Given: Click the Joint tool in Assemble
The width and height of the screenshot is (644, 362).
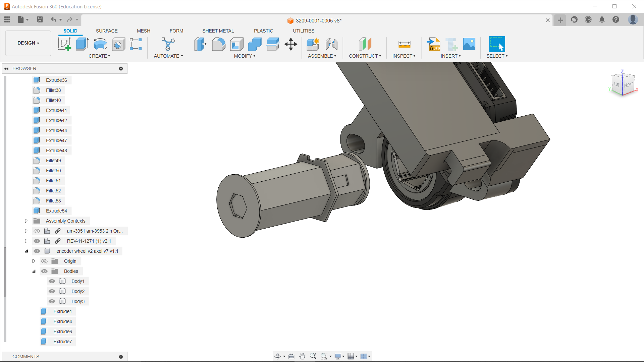Looking at the screenshot, I should point(331,44).
